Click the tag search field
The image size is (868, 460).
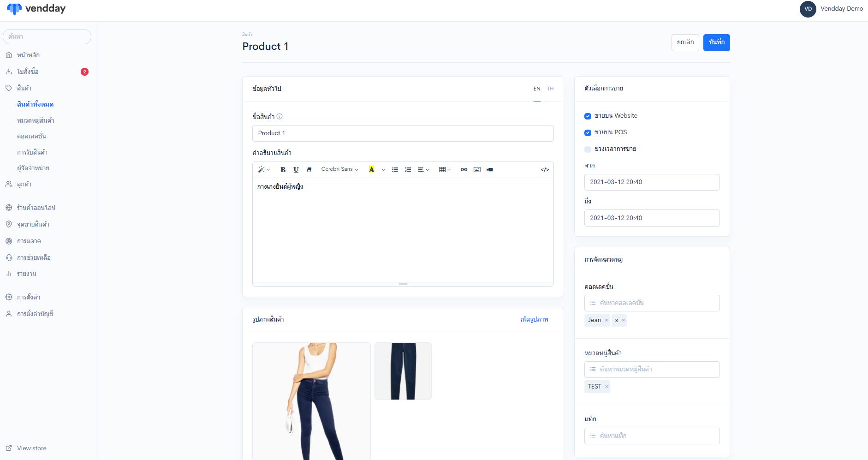point(652,436)
